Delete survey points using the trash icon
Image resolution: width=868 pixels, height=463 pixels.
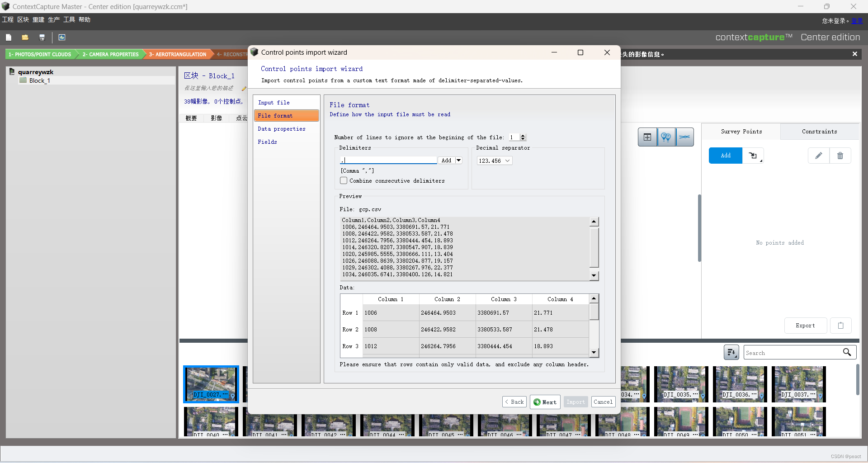tap(840, 156)
